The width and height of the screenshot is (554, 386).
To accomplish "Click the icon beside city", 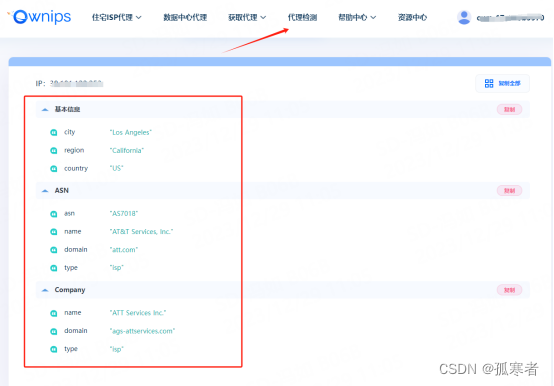I will click(54, 132).
